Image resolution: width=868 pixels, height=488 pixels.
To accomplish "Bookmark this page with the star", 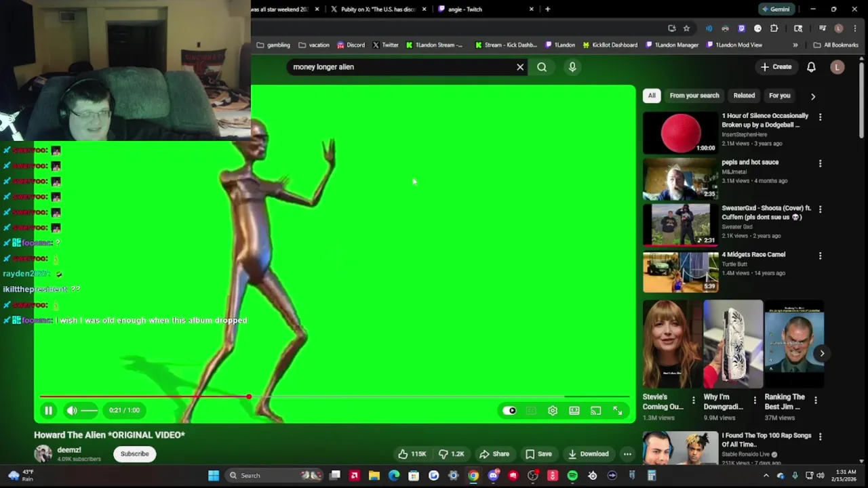I will [x=686, y=28].
